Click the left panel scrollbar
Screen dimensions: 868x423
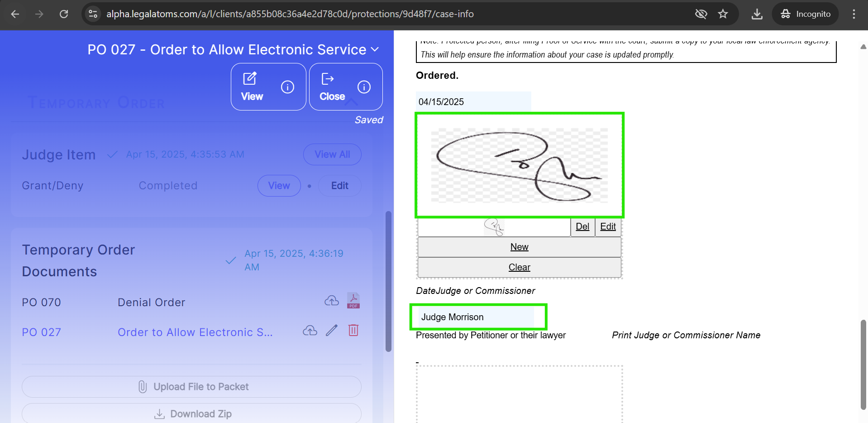tap(388, 281)
